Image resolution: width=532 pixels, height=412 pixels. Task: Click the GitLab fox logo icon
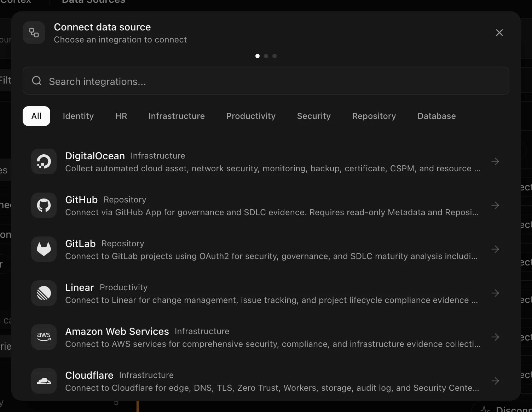tap(44, 249)
